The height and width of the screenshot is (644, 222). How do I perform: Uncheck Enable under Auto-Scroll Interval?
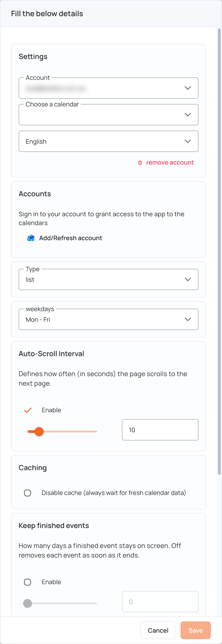[28, 410]
